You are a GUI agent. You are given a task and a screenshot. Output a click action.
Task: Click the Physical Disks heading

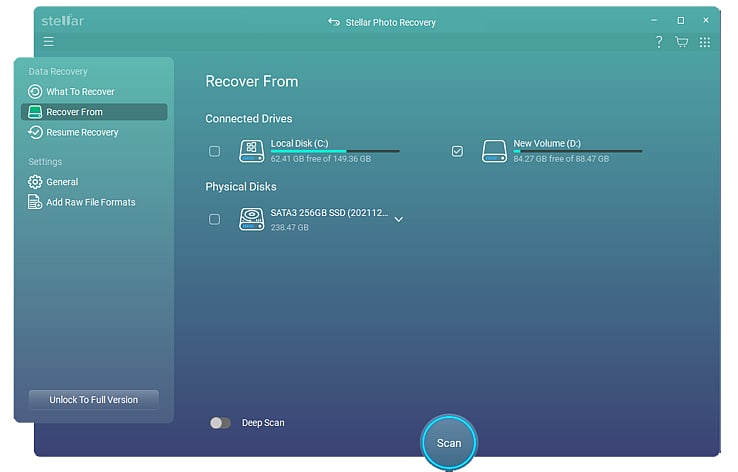point(241,187)
